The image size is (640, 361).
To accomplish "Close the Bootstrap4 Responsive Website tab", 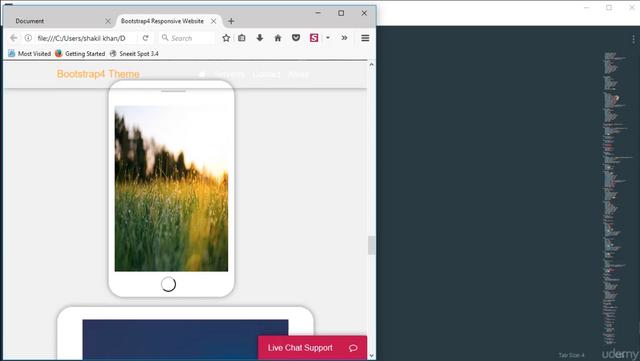I will coord(213,21).
